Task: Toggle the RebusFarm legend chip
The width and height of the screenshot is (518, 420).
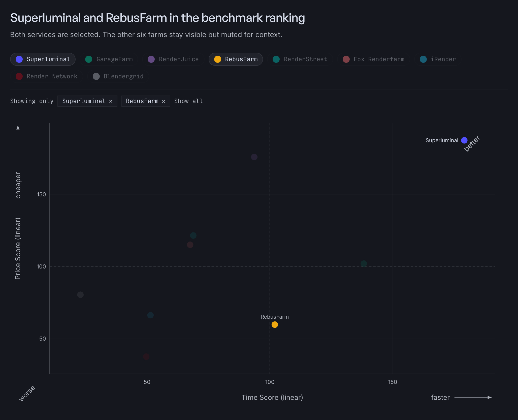Action: point(236,59)
